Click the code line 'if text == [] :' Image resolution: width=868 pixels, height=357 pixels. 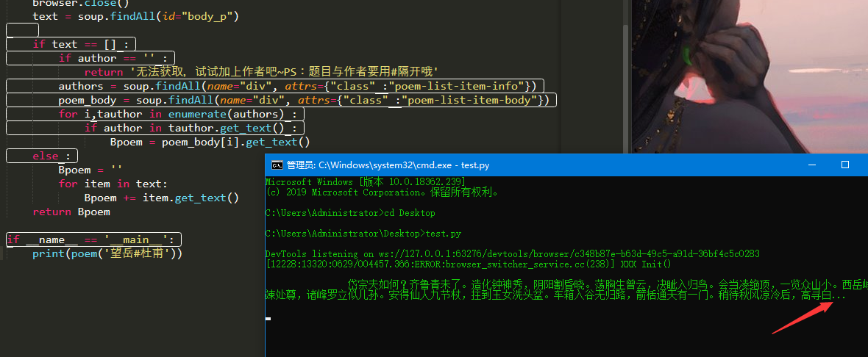pos(81,44)
